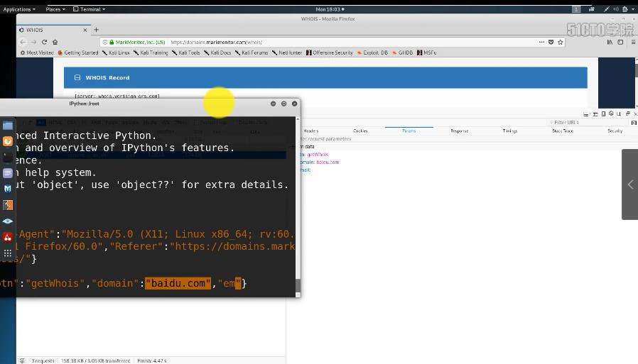Open the Exploit-DB bookmark
The image size is (638, 364).
tap(374, 53)
